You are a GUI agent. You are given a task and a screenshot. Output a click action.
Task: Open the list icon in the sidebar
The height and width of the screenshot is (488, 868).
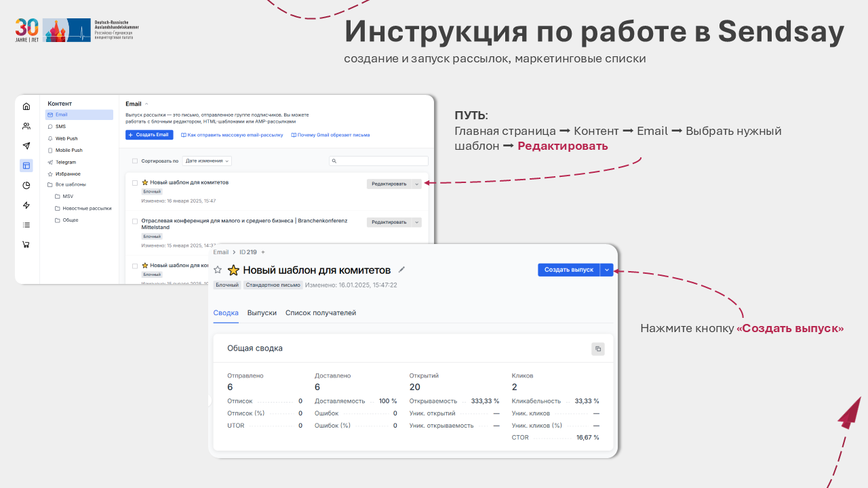click(26, 225)
